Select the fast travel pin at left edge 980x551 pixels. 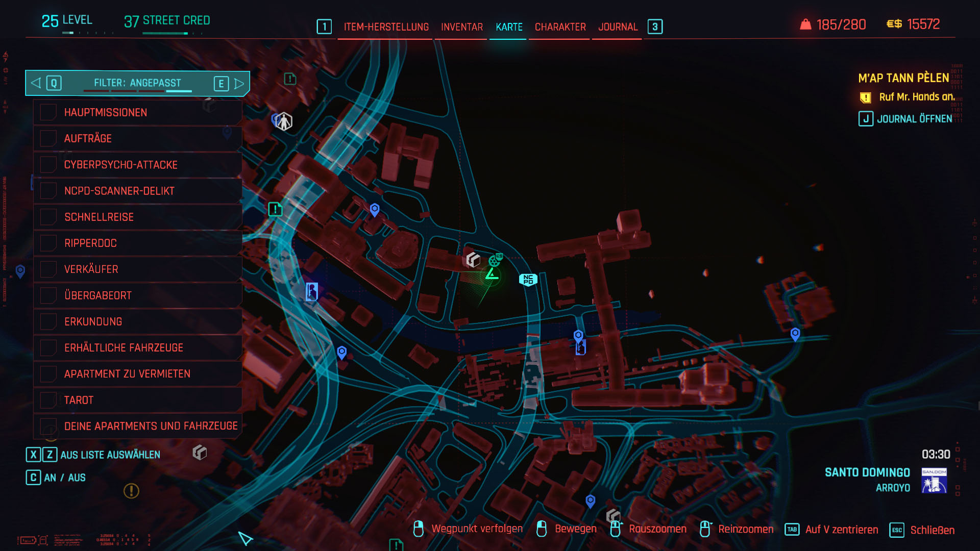pyautogui.click(x=20, y=271)
